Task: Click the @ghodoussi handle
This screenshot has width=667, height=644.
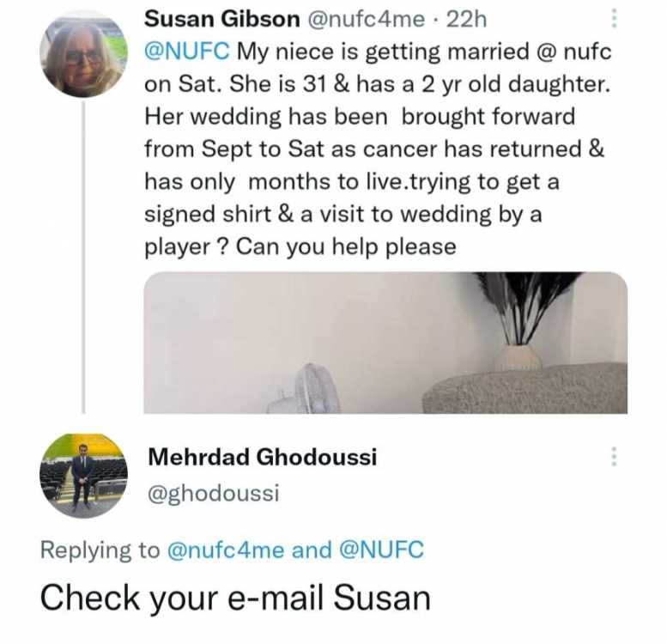Action: [214, 493]
